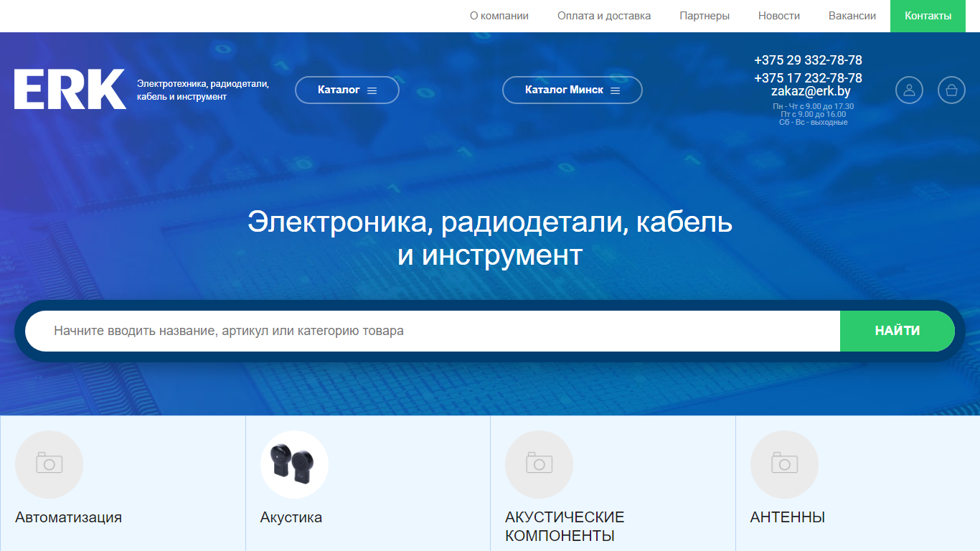Open Оплата и доставка page

coord(604,16)
